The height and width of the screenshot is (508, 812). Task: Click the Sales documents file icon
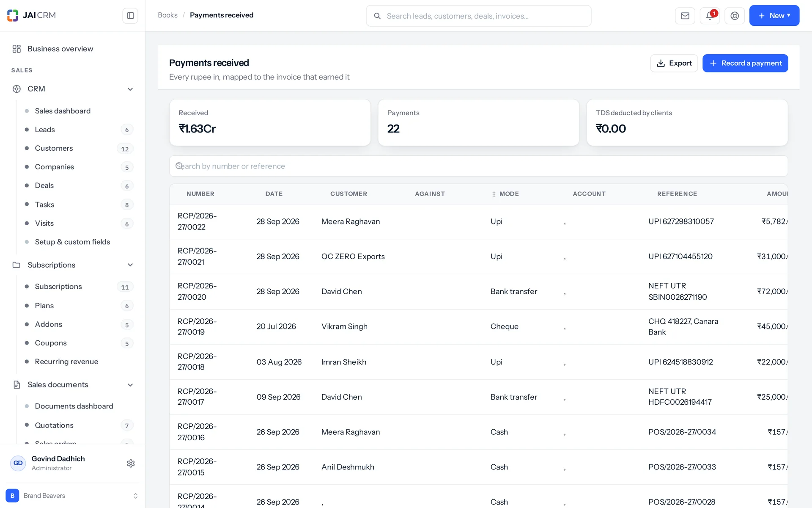pos(16,385)
